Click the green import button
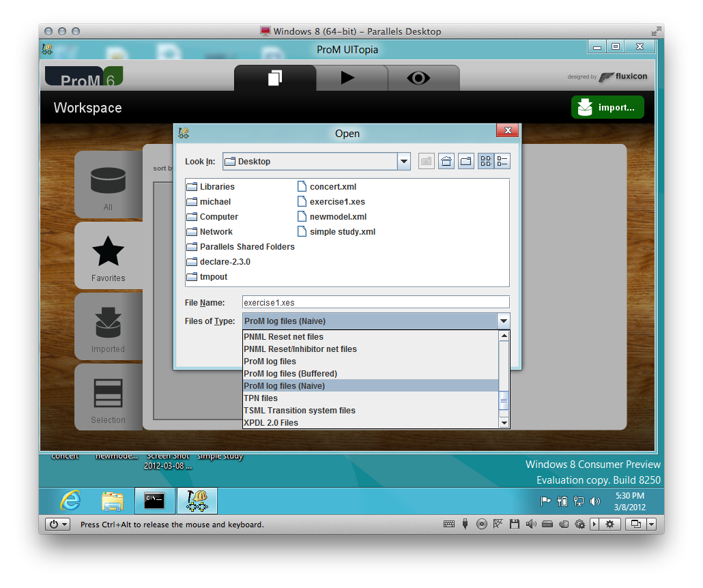The image size is (703, 588). click(607, 107)
